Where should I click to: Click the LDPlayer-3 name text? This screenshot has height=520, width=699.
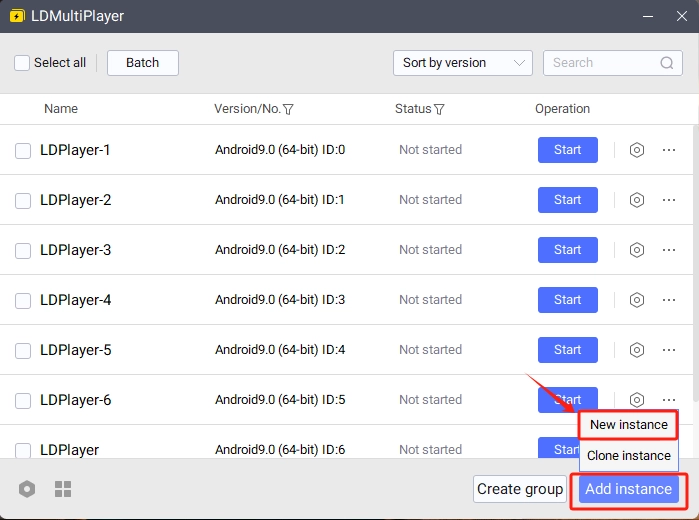pos(75,250)
